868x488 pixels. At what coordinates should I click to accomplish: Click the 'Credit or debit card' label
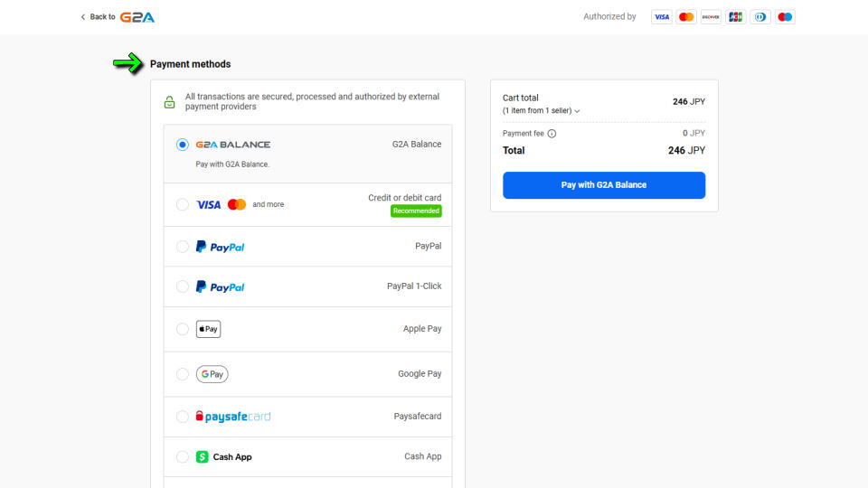(x=405, y=198)
